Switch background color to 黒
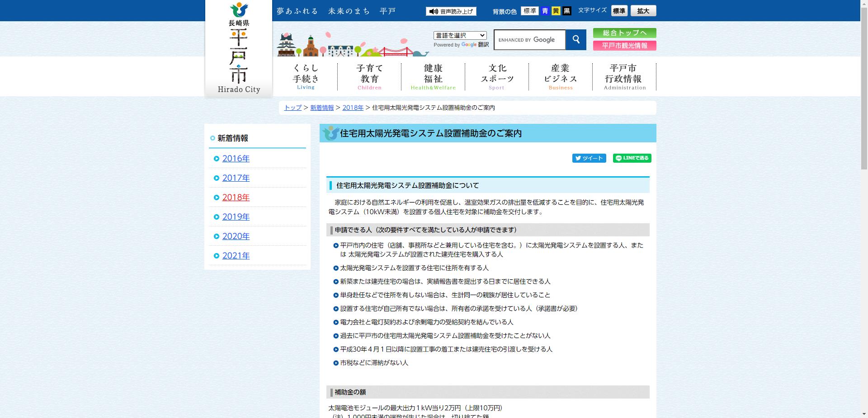Viewport: 868px width, 418px height. click(x=567, y=11)
